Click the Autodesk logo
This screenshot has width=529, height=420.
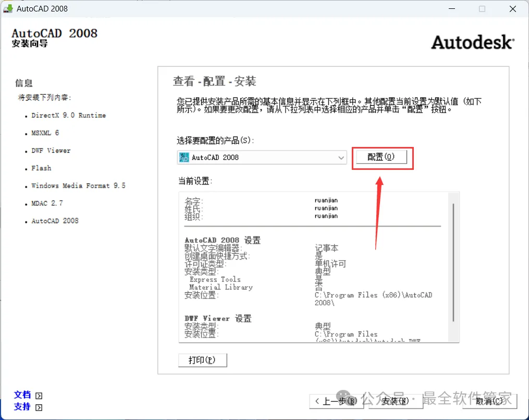pos(473,43)
